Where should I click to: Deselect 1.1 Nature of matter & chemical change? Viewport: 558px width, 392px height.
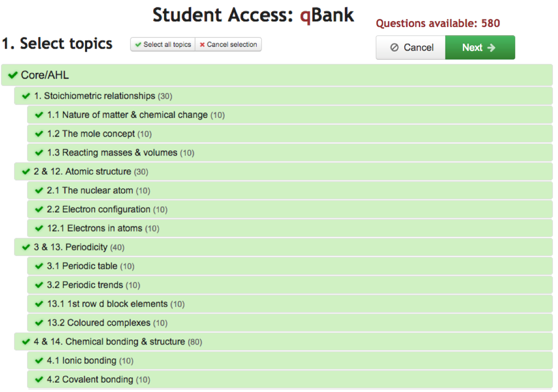(290, 115)
